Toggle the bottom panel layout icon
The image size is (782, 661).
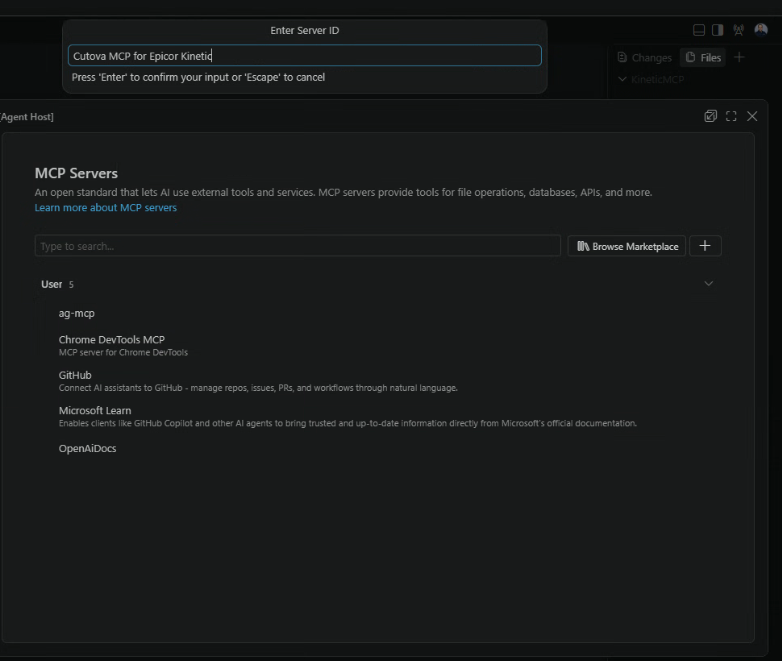699,30
